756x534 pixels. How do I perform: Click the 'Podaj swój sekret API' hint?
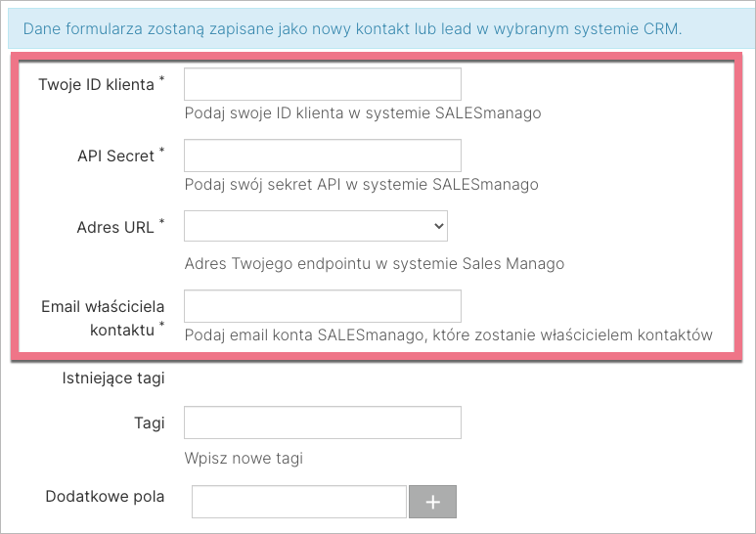pyautogui.click(x=361, y=184)
